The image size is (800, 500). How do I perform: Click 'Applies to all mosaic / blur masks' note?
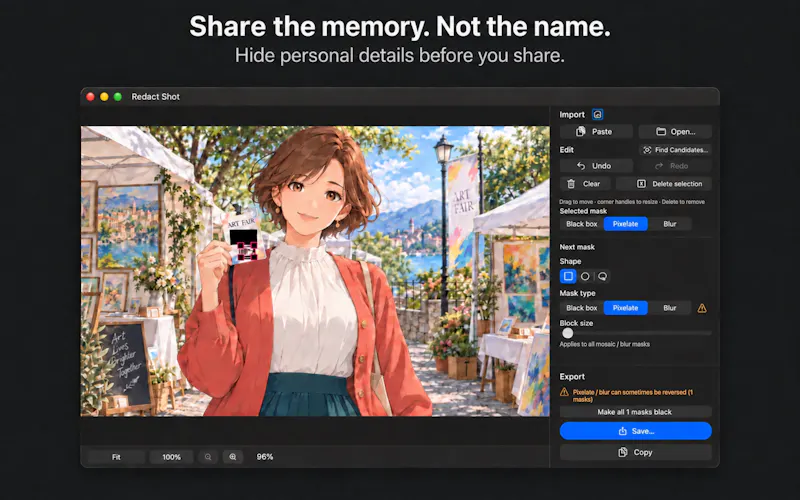pyautogui.click(x=605, y=344)
